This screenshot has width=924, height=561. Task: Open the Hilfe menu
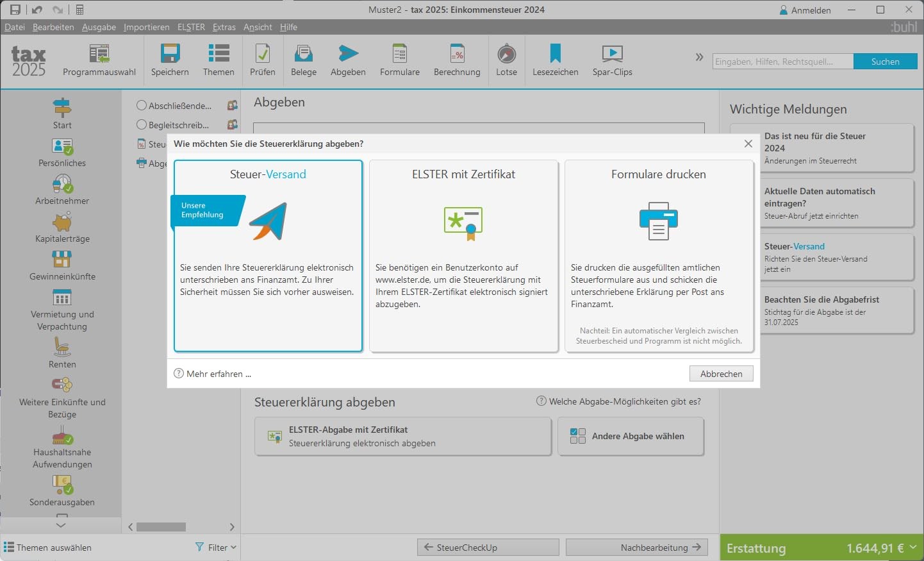point(288,27)
